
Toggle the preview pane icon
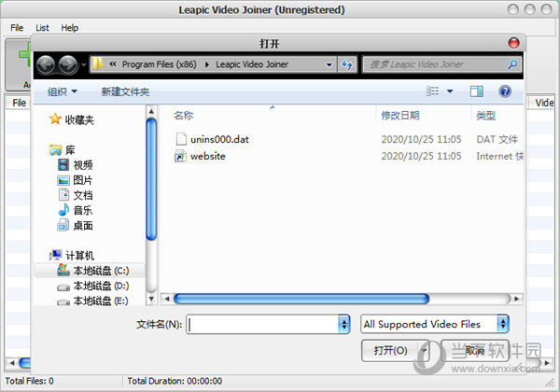[x=476, y=91]
